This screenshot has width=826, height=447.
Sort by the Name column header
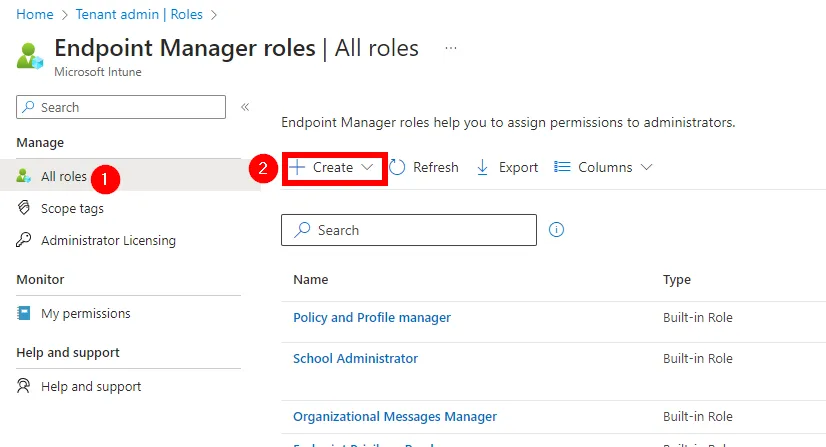(310, 280)
